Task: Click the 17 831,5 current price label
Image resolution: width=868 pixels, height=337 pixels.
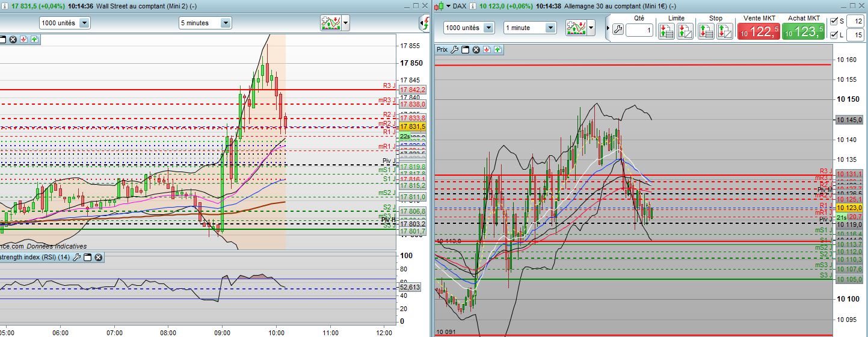Action: (411, 127)
